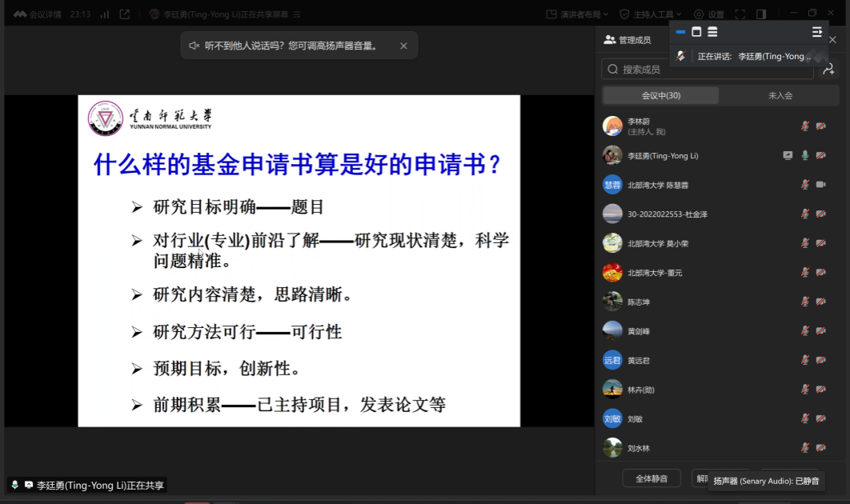The width and height of the screenshot is (850, 504).
Task: Click the screen-share icon for 李廷勇
Action: (788, 155)
